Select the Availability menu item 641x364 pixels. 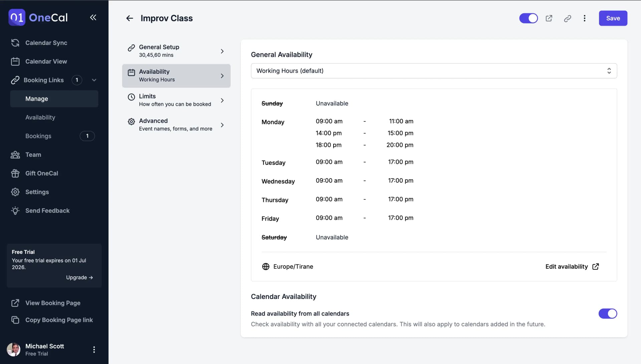[x=40, y=117]
